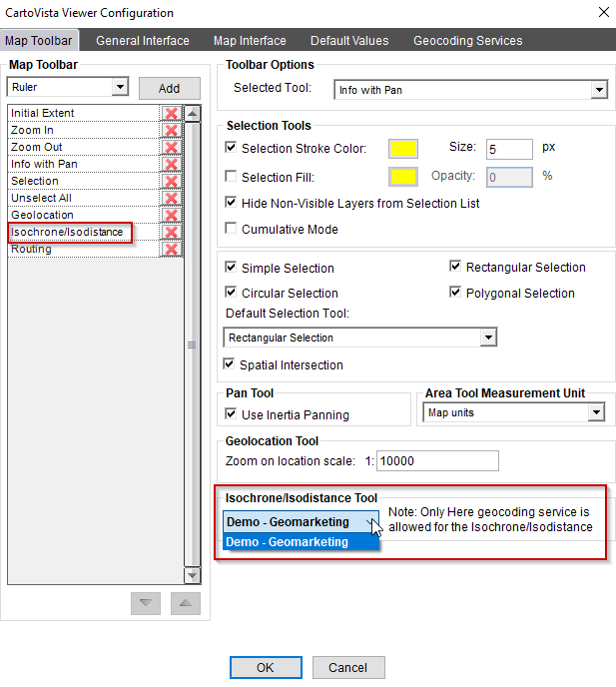The height and width of the screenshot is (687, 616).
Task: Open the Selection Fill color swatch
Action: pos(403,177)
